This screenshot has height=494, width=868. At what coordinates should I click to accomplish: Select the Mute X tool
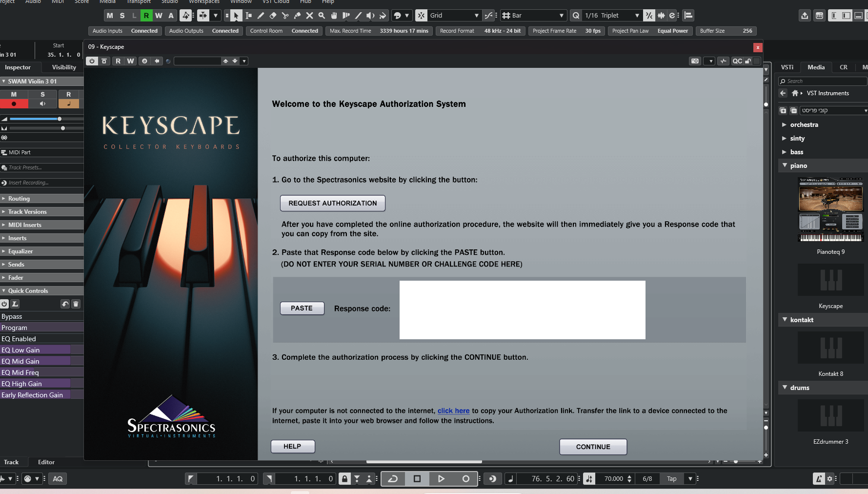point(309,16)
